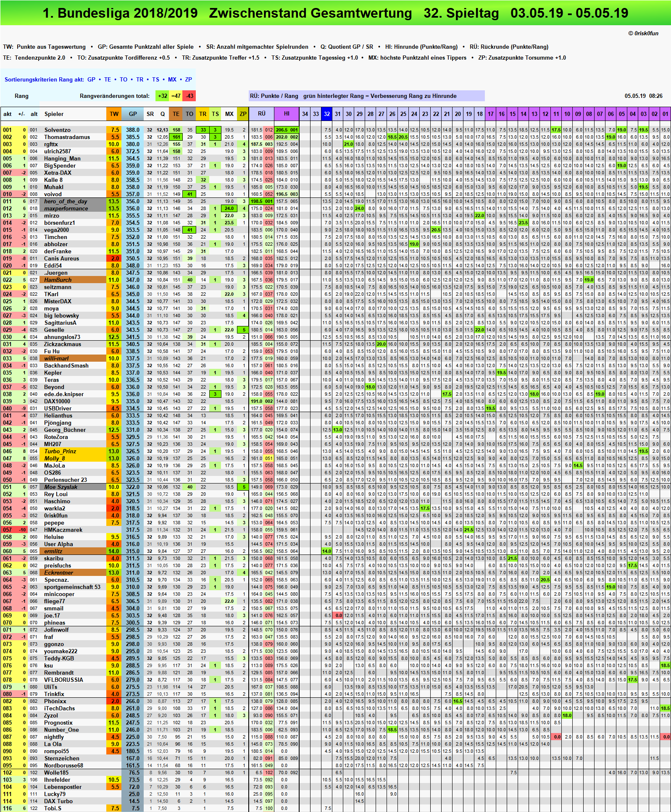Select player ede.de.knipser
Viewport: 671px width, 812px height.
64,394
